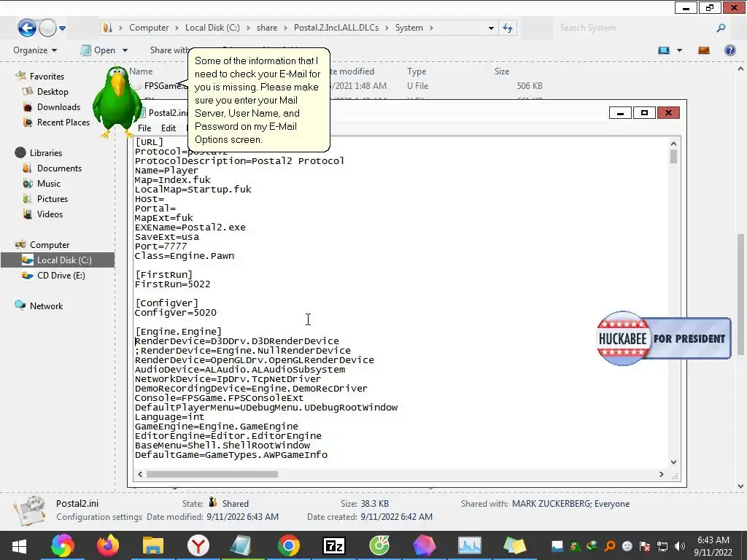Click the share folder breadcrumb

click(x=267, y=28)
